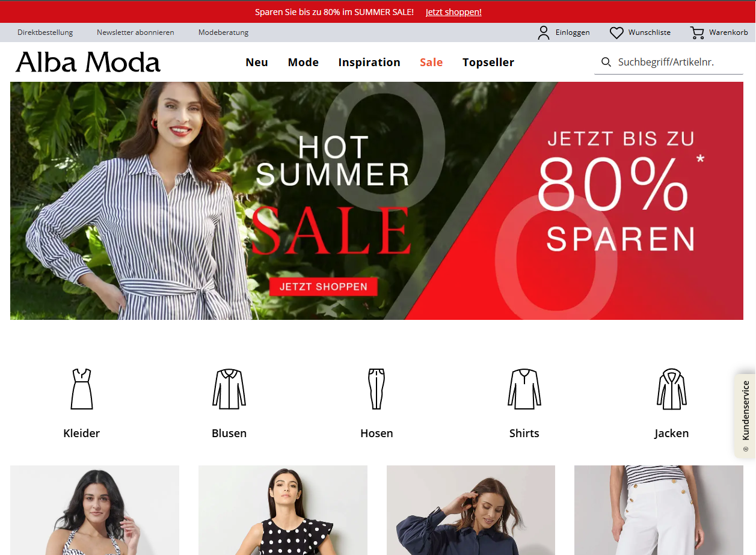Image resolution: width=756 pixels, height=555 pixels.
Task: Open the Kleider dress category icon
Action: click(82, 389)
